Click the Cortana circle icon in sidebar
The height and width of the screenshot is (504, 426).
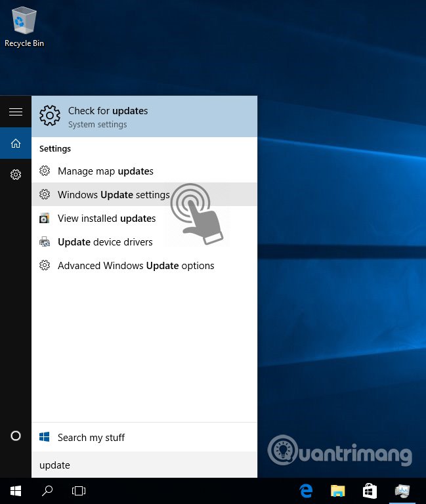click(16, 436)
